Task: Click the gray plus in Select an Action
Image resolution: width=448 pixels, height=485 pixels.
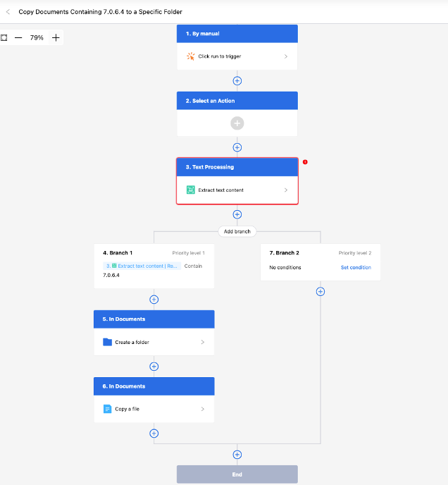Action: click(237, 123)
